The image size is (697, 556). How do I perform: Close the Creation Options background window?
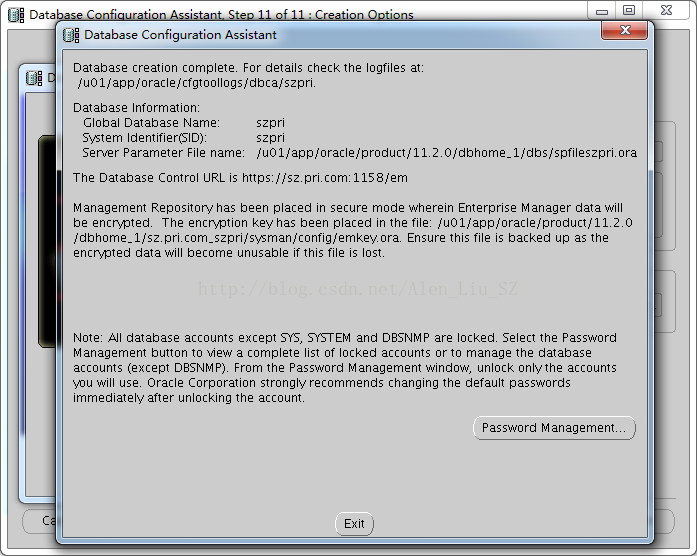point(666,10)
